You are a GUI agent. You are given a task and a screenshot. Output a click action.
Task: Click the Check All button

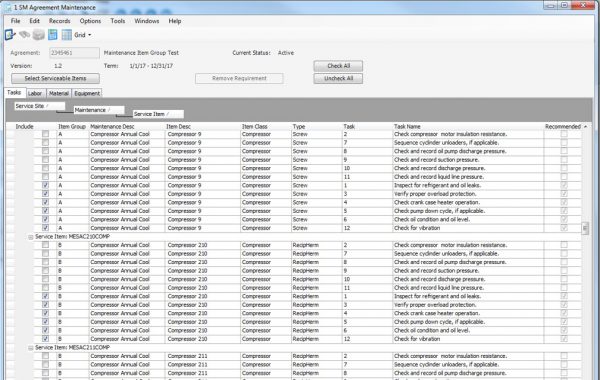click(338, 66)
